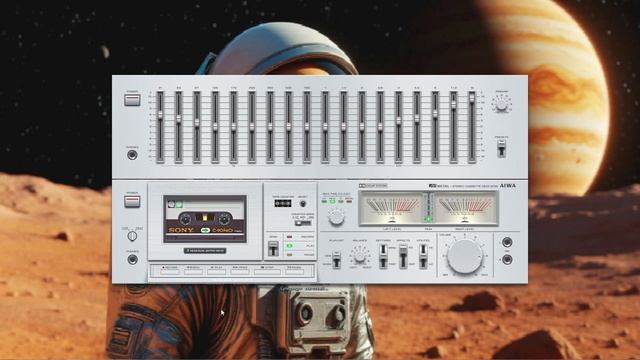Image resolution: width=640 pixels, height=360 pixels.
Task: Click the green Play indicator light
Action: pyautogui.click(x=289, y=246)
